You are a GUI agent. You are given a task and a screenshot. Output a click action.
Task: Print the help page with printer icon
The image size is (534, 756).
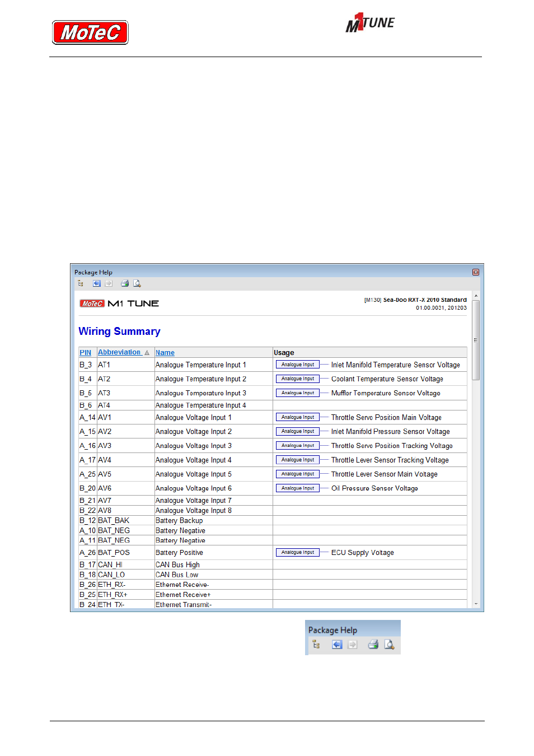pyautogui.click(x=125, y=283)
